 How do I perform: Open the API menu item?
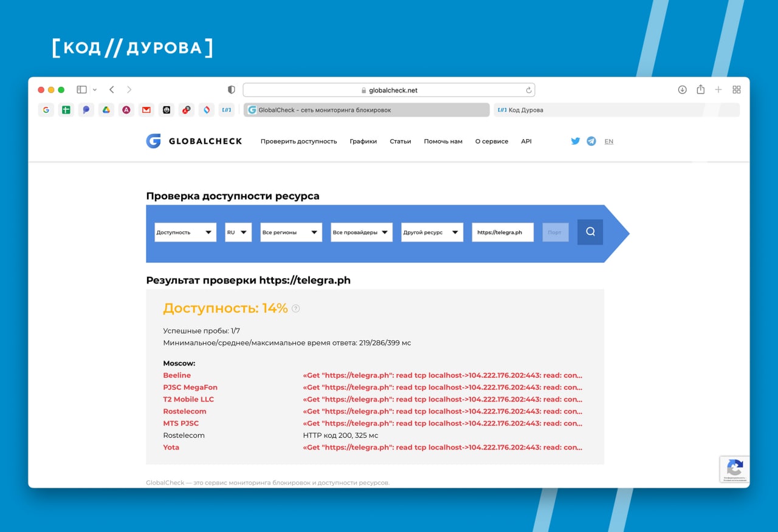(526, 141)
